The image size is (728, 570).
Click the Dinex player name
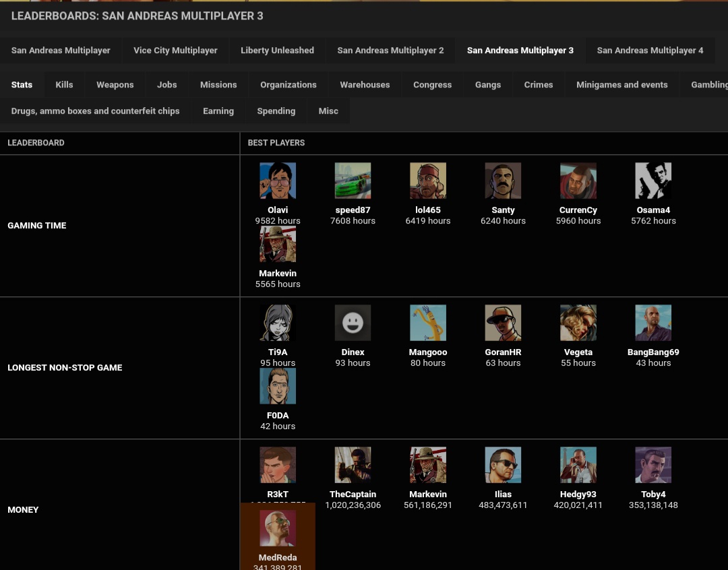coord(353,352)
